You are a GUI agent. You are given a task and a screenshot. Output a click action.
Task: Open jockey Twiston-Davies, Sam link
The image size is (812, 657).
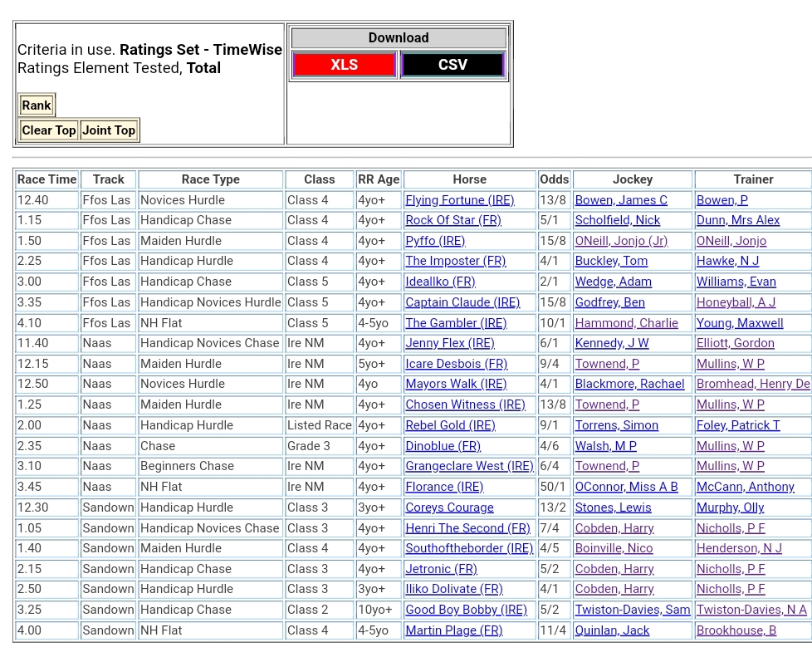(632, 610)
